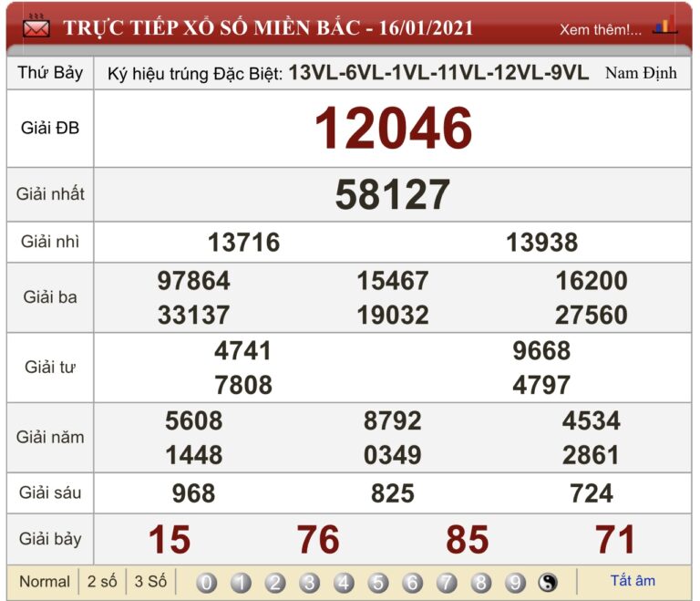The image size is (700, 601).
Task: Switch to Normal display mode
Action: point(44,582)
